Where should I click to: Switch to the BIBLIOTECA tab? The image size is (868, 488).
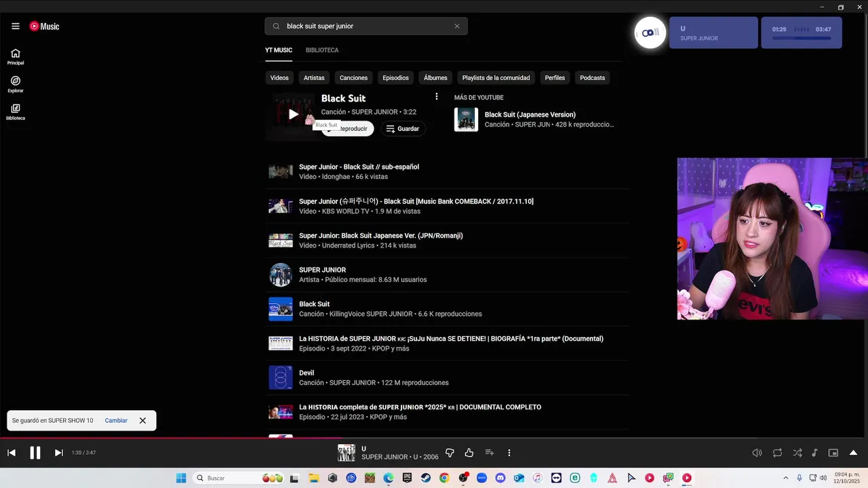click(322, 50)
